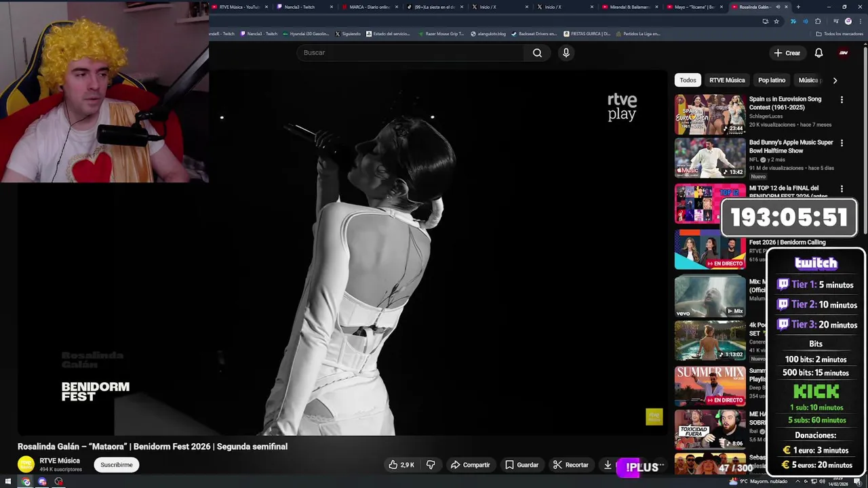Download the video with the arrow icon
868x488 pixels.
tap(608, 465)
